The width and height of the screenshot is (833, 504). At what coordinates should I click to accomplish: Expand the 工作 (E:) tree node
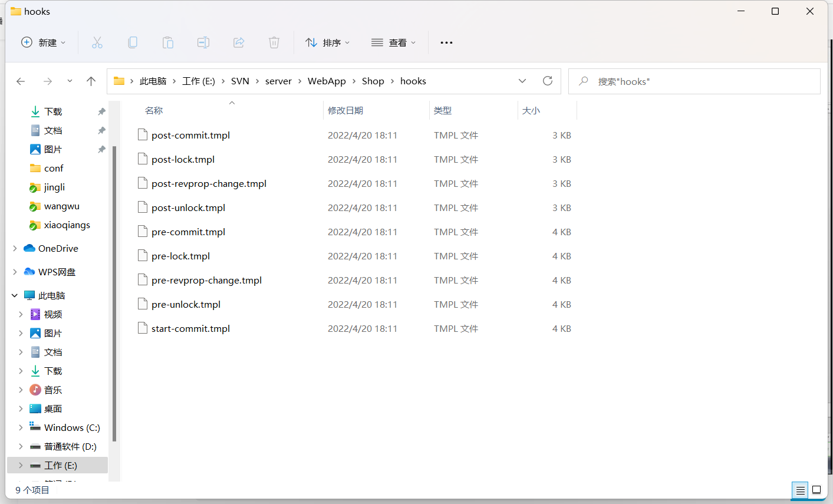21,465
